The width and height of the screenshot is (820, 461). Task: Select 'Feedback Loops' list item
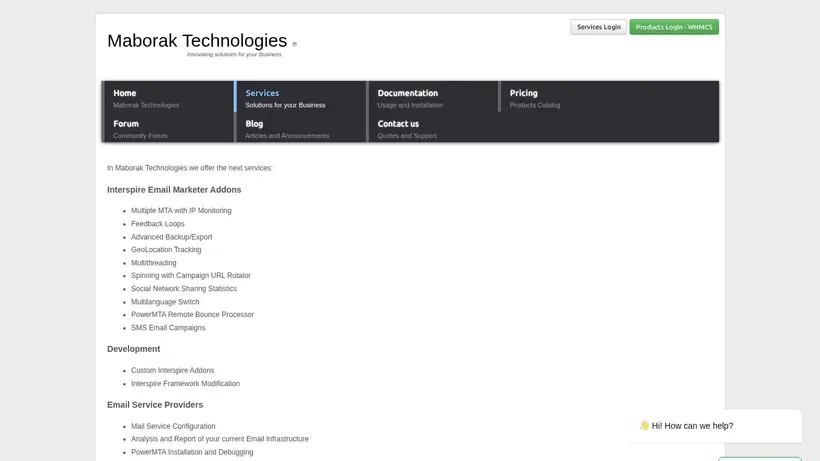coord(157,224)
